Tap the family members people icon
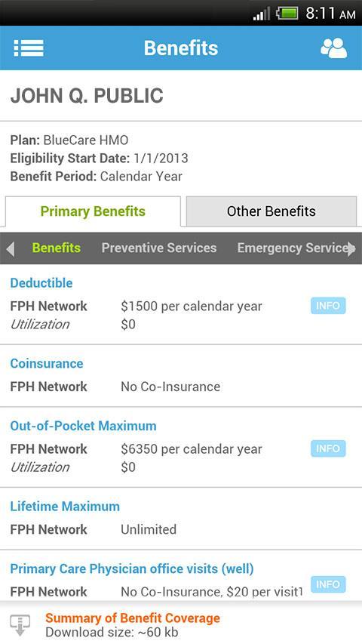Viewport: 362px width, 644px height. 333,48
